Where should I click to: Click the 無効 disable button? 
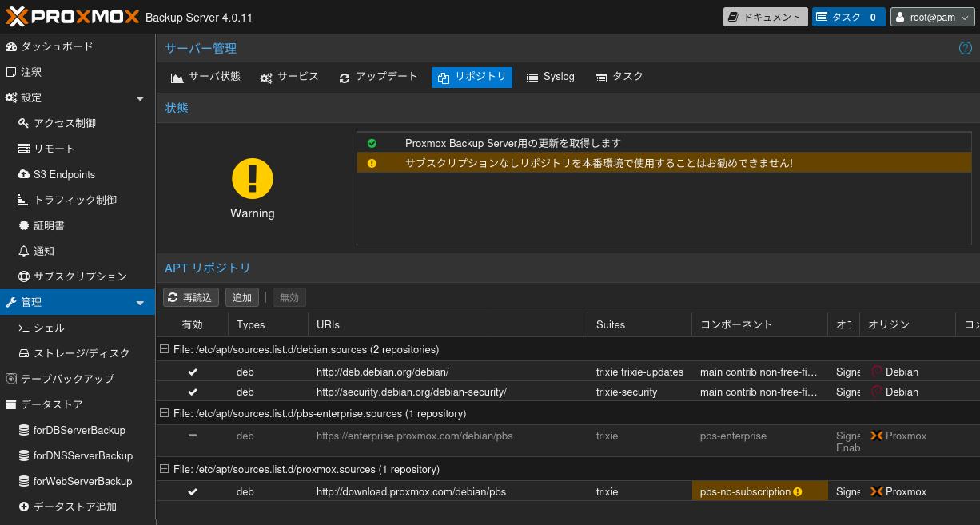pos(289,297)
